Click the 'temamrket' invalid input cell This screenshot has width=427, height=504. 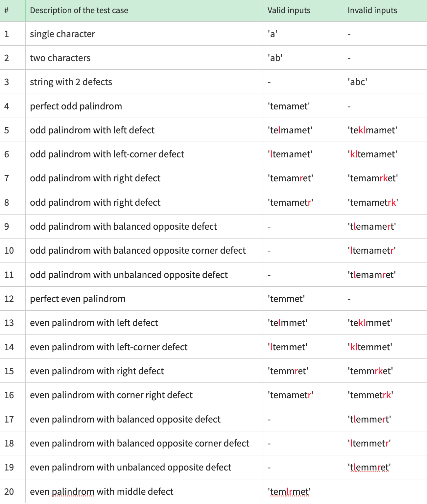pyautogui.click(x=385, y=178)
